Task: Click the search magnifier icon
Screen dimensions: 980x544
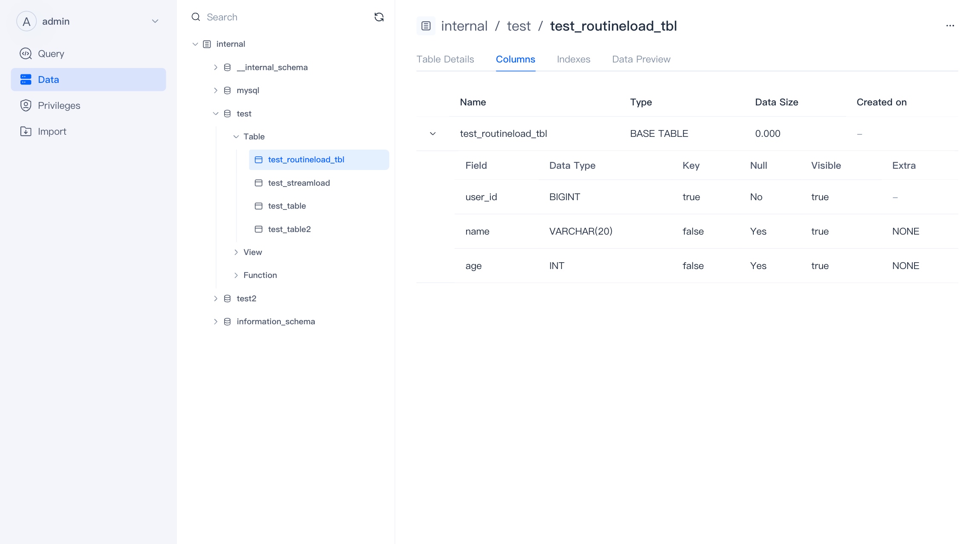Action: (x=196, y=17)
